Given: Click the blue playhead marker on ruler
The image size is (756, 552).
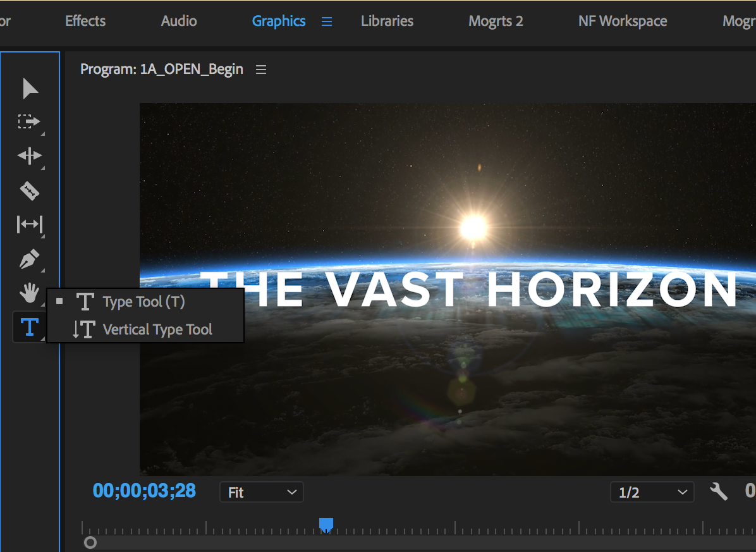Looking at the screenshot, I should coord(326,525).
